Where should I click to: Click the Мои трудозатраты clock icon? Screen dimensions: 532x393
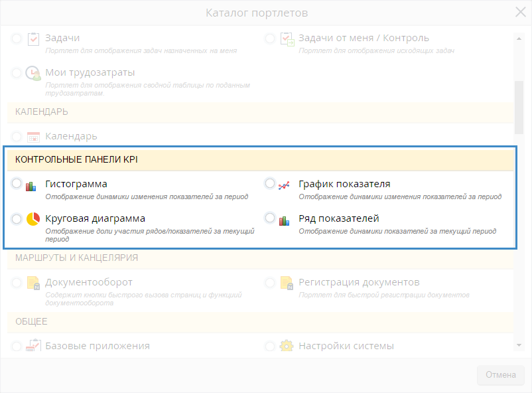click(x=33, y=73)
